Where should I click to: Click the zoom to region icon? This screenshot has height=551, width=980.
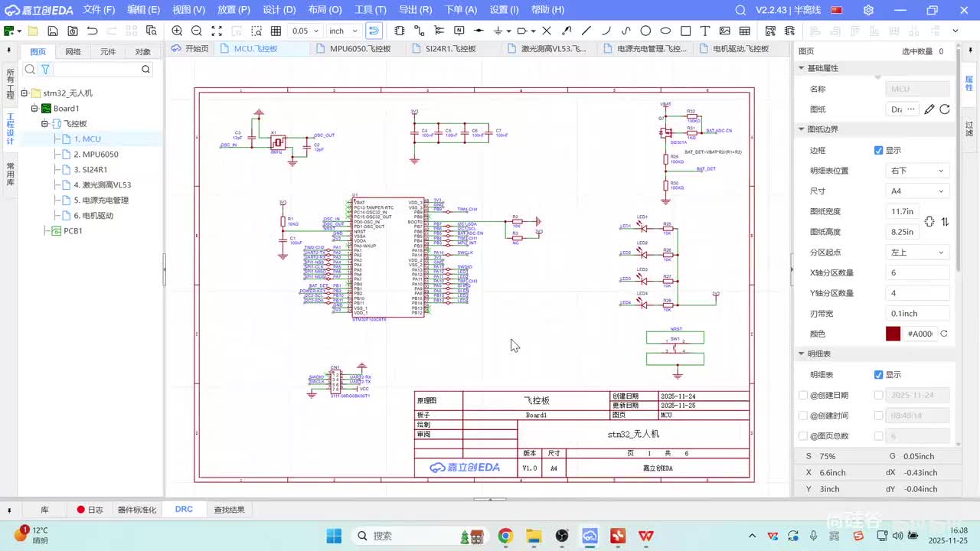click(x=256, y=31)
